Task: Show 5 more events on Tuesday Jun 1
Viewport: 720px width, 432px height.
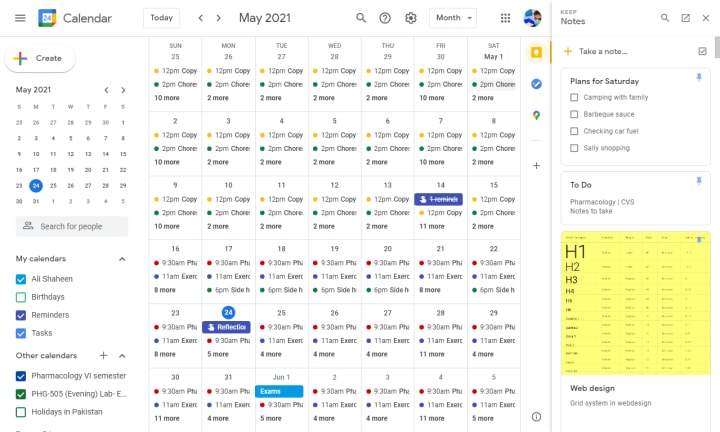Action: tap(271, 418)
